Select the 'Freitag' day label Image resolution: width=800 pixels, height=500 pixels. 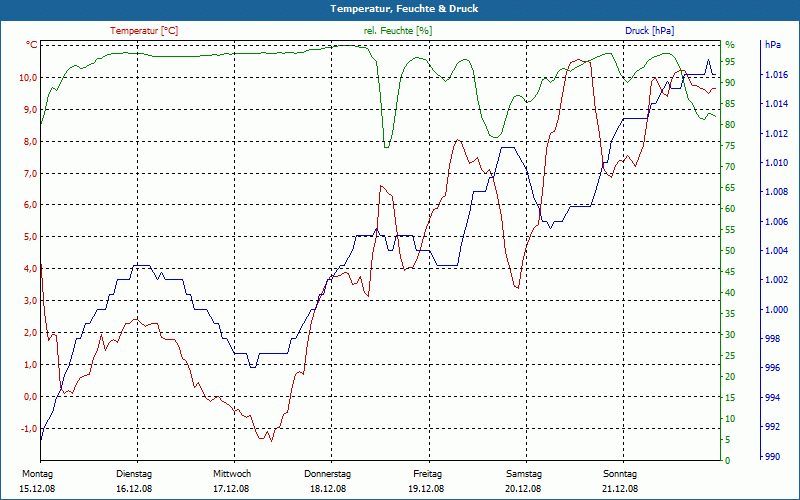(x=428, y=473)
